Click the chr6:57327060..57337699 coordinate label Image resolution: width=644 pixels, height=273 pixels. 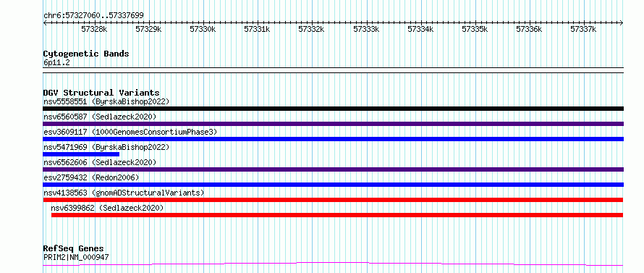(93, 16)
